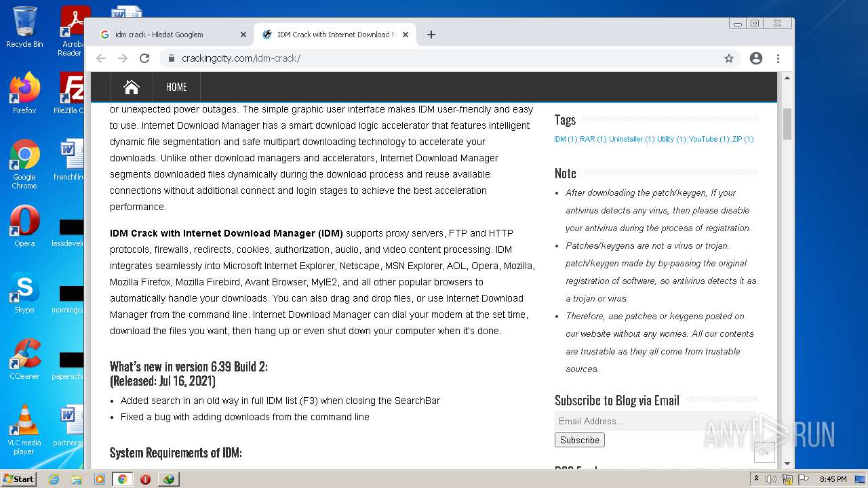
Task: Open the IDM (1) tag link
Action: pyautogui.click(x=566, y=139)
